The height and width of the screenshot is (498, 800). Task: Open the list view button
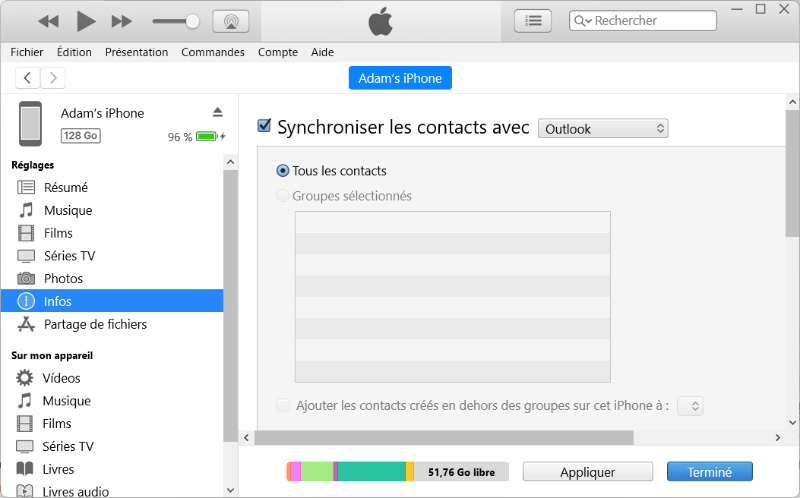pyautogui.click(x=532, y=20)
